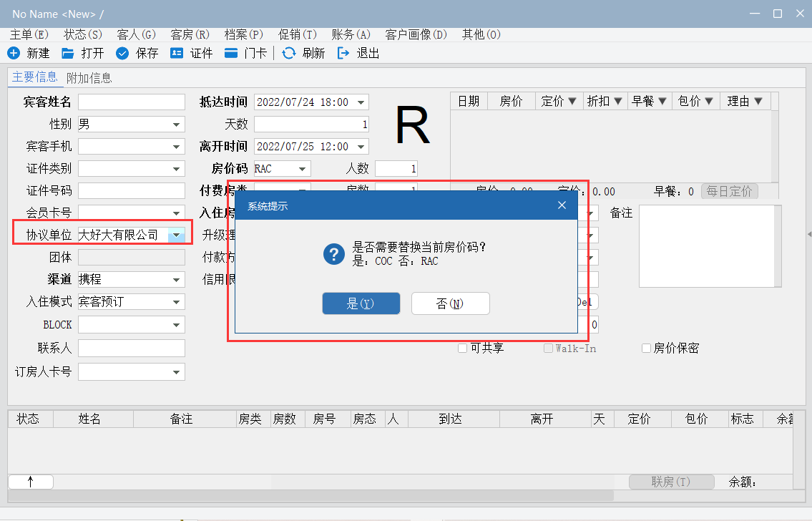Click the 门卡 door card icon
Viewport: 812px width, 521px height.
coord(231,53)
